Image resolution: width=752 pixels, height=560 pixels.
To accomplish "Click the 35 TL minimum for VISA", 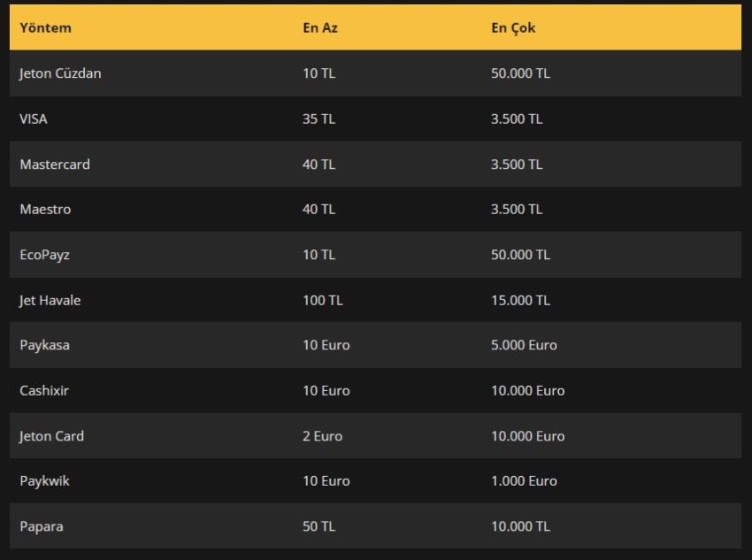I will click(318, 119).
